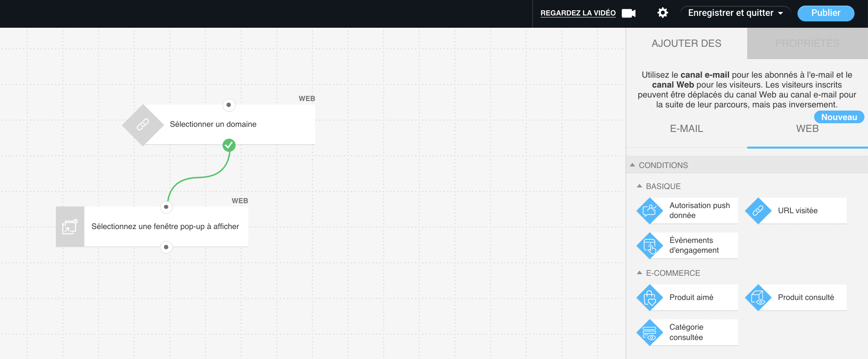
Task: Select the URL visitée condition icon
Action: tap(758, 211)
